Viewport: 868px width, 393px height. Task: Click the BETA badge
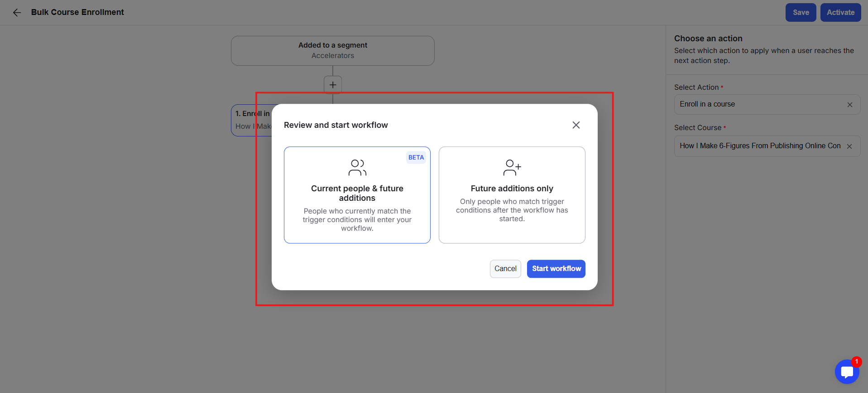416,157
